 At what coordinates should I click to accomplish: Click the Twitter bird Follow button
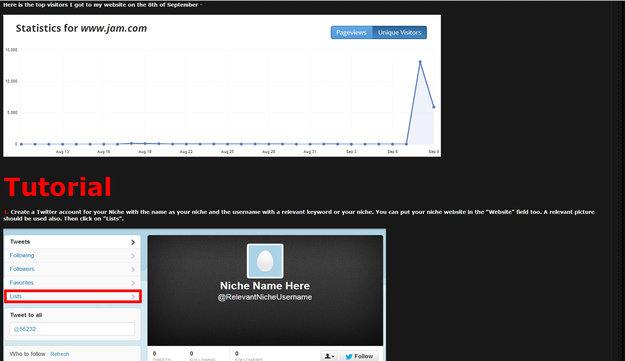359,356
